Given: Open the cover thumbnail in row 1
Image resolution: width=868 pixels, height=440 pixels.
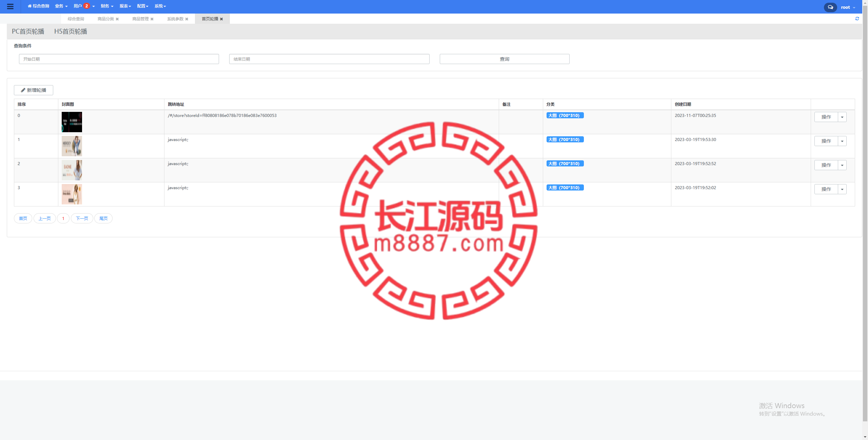Looking at the screenshot, I should pyautogui.click(x=72, y=146).
